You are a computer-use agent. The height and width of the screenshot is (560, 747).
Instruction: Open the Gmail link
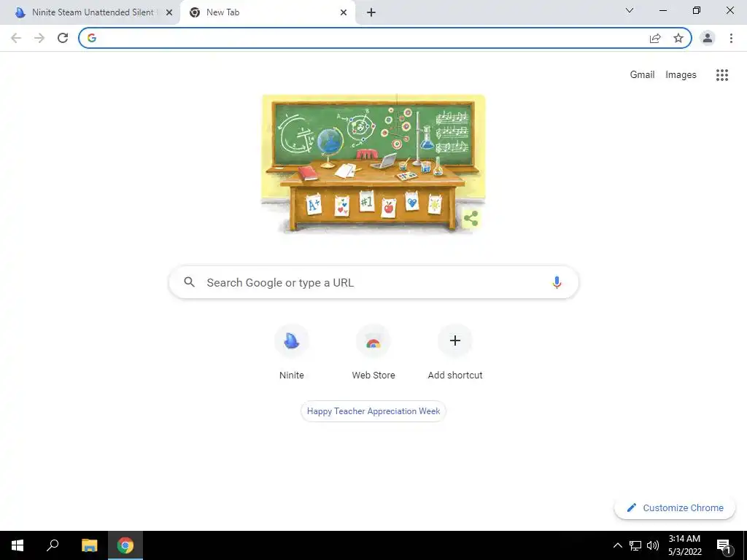coord(642,75)
